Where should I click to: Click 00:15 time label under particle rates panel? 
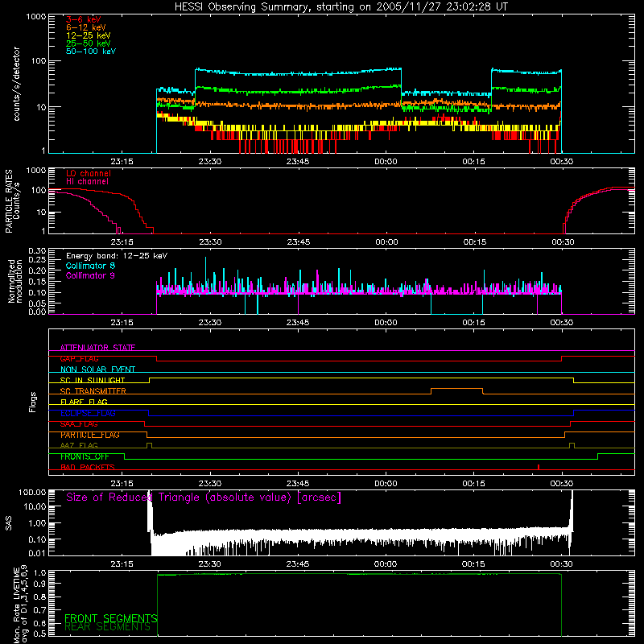(475, 242)
